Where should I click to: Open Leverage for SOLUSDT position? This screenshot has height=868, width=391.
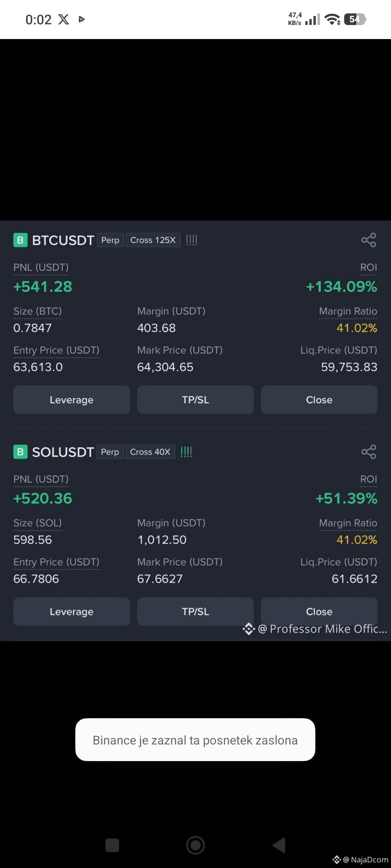(71, 611)
